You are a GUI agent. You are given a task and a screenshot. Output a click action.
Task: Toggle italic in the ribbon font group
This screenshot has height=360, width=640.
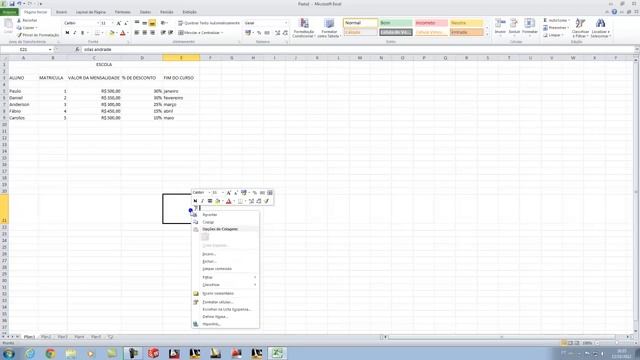point(75,33)
